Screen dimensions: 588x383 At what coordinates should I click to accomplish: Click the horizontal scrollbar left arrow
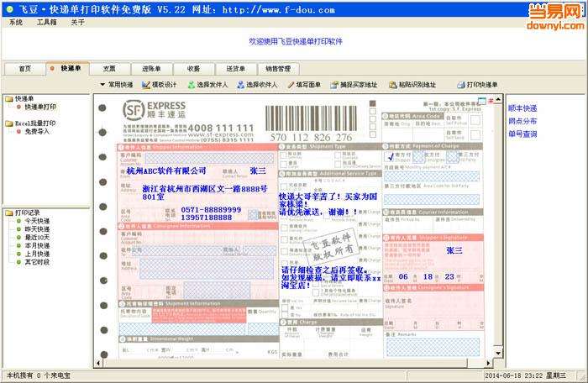pyautogui.click(x=98, y=363)
